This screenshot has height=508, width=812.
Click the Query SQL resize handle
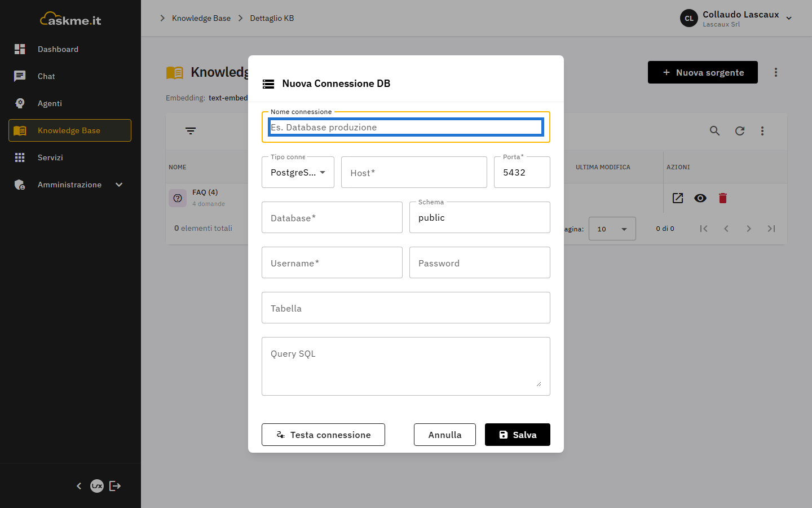point(539,384)
